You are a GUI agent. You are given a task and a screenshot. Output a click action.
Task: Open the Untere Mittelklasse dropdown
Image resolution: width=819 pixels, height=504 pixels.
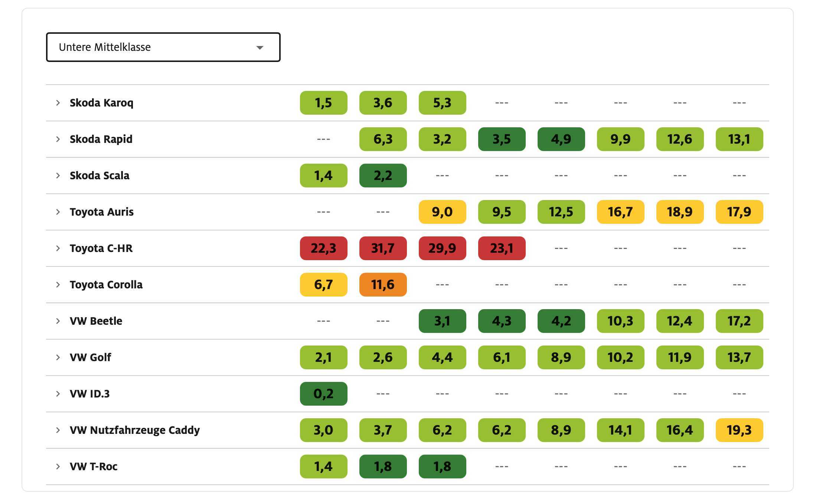point(163,47)
